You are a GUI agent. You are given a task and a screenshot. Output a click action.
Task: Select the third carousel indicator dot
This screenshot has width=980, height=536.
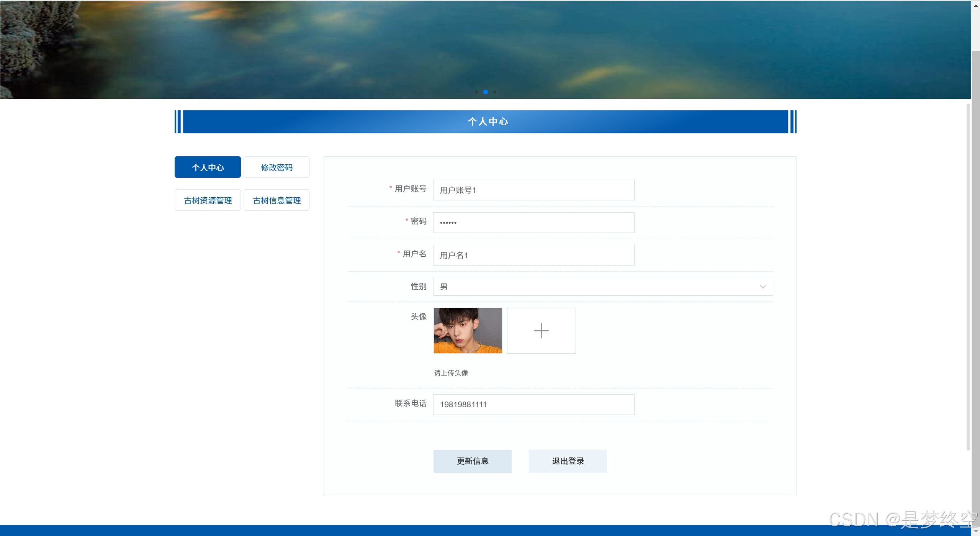point(495,92)
